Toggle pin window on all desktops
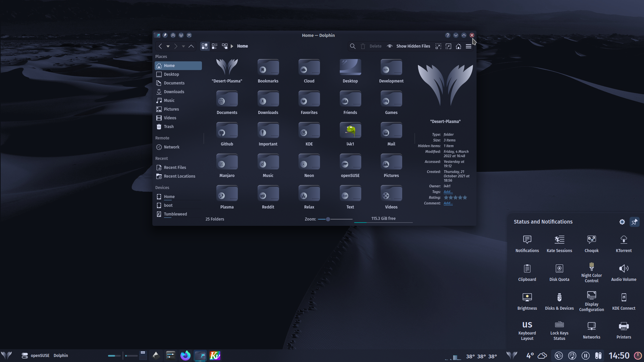This screenshot has height=362, width=644. pyautogui.click(x=165, y=35)
